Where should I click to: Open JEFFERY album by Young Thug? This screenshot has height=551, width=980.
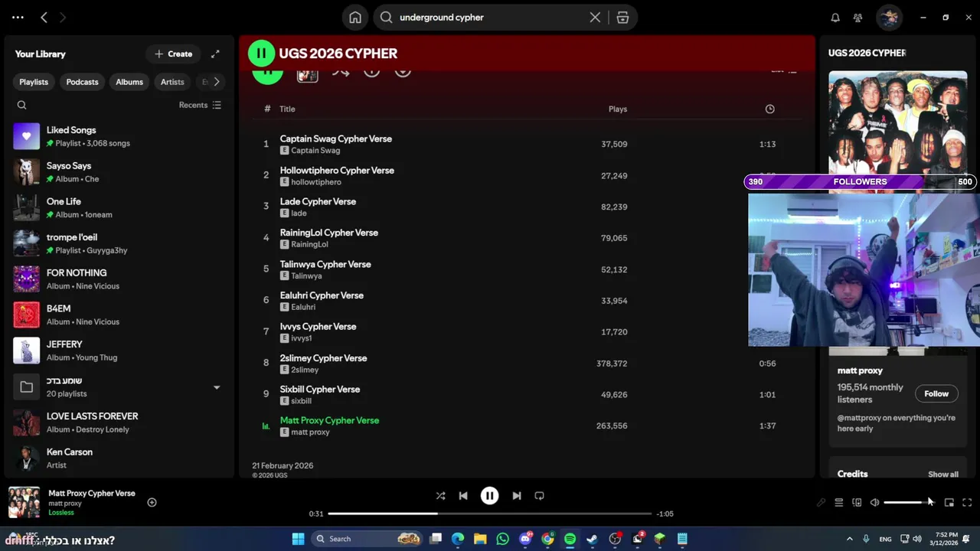119,350
